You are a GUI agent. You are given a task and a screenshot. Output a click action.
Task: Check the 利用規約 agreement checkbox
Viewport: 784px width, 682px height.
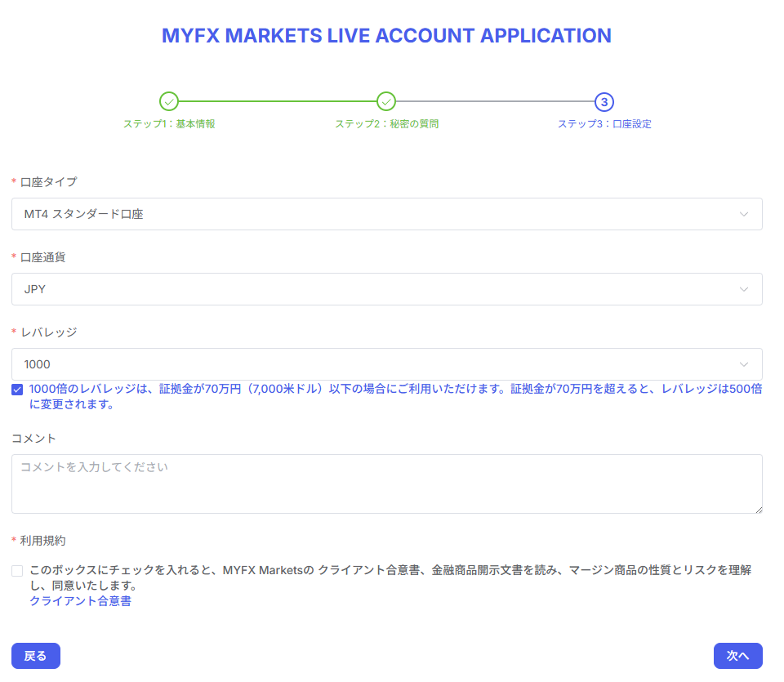coord(17,571)
